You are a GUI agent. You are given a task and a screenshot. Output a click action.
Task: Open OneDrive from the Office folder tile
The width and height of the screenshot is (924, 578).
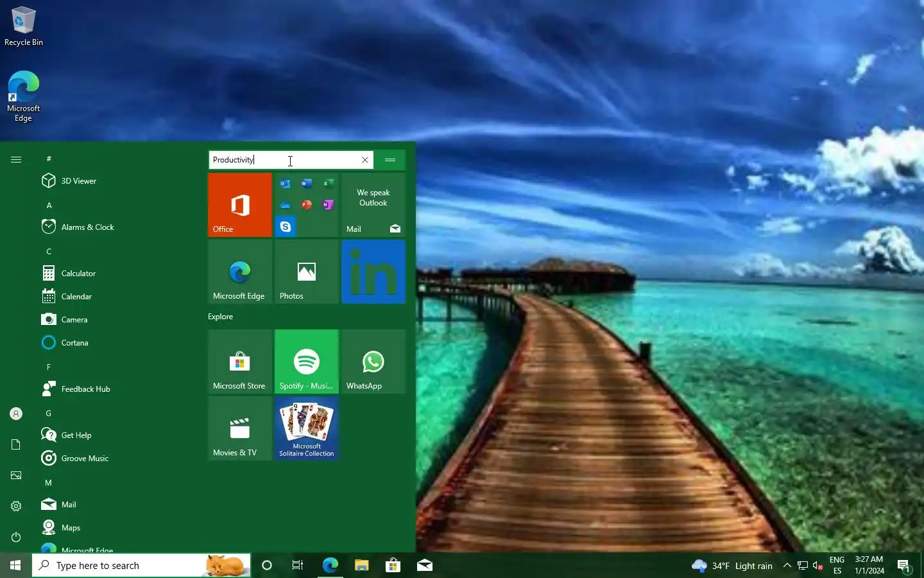click(x=286, y=205)
